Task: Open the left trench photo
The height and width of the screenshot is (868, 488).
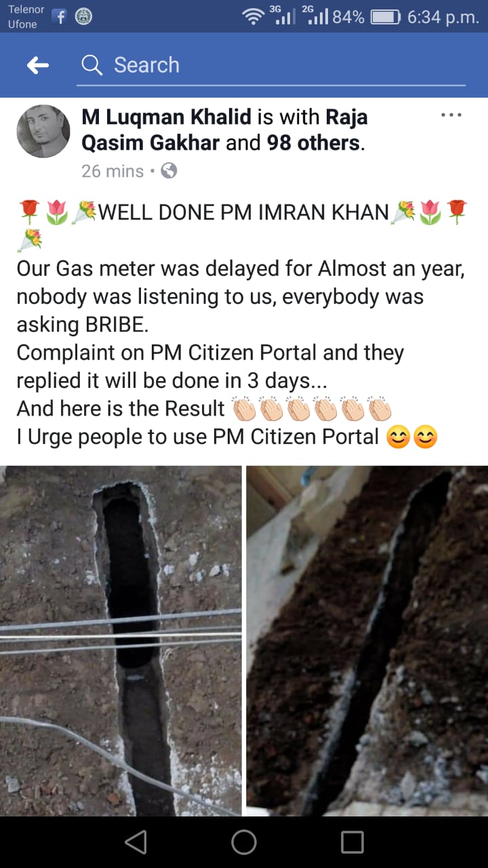Action: click(121, 641)
